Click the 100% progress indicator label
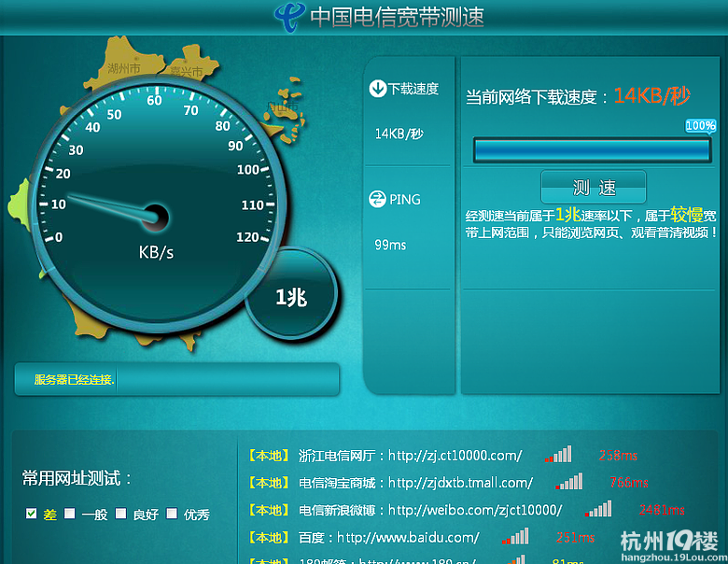Screen dimensions: 728x564 (x=701, y=125)
